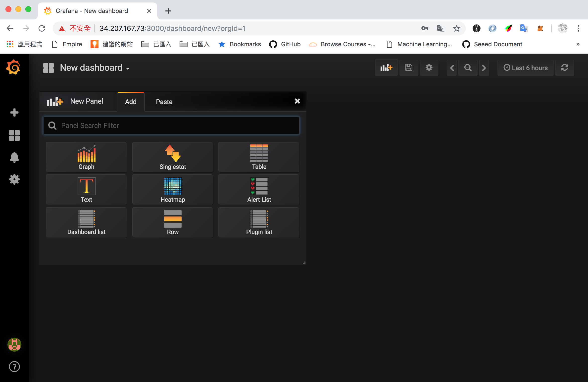Open the 應用程式 apps shortcut

(x=24, y=44)
